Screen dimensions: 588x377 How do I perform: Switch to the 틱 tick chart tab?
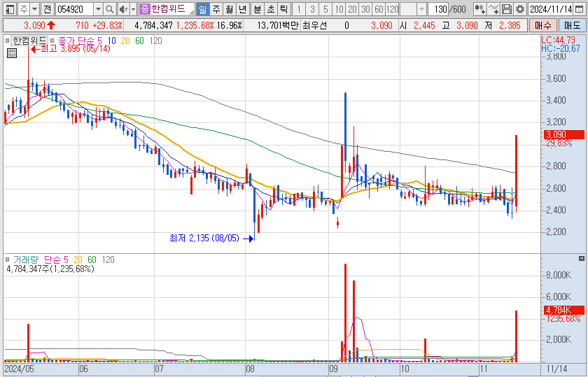coord(284,9)
